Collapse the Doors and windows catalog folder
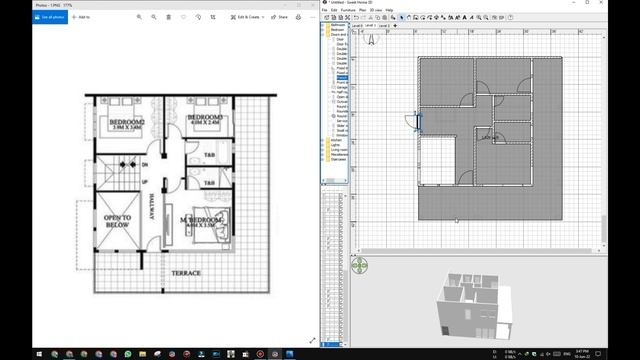Image resolution: width=640 pixels, height=360 pixels. click(323, 35)
